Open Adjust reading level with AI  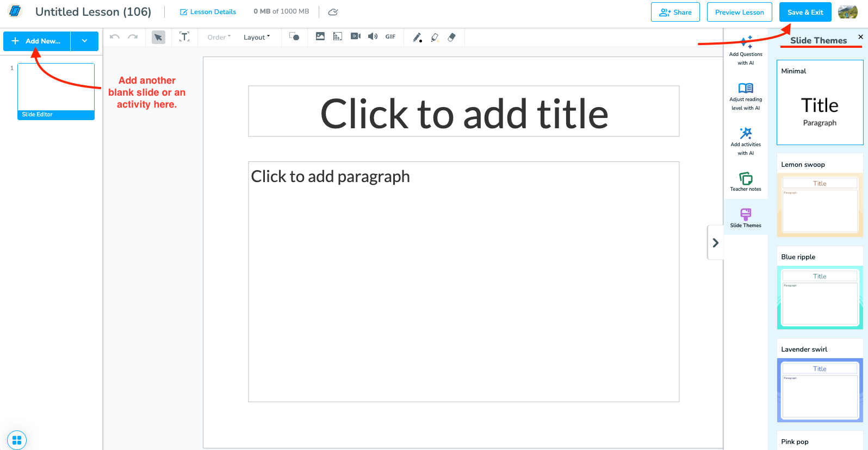pos(746,96)
